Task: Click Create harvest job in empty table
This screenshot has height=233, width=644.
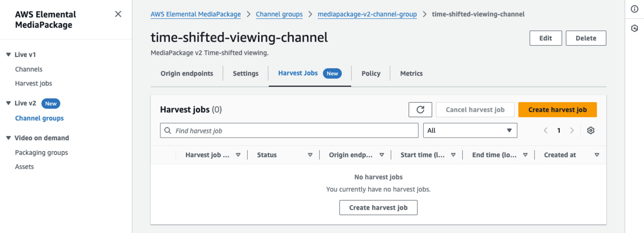Action: (x=378, y=208)
